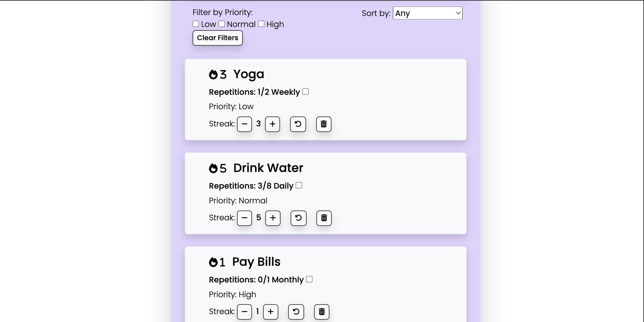This screenshot has height=322, width=644.
Task: Reset the Drink Water streak
Action: click(298, 218)
